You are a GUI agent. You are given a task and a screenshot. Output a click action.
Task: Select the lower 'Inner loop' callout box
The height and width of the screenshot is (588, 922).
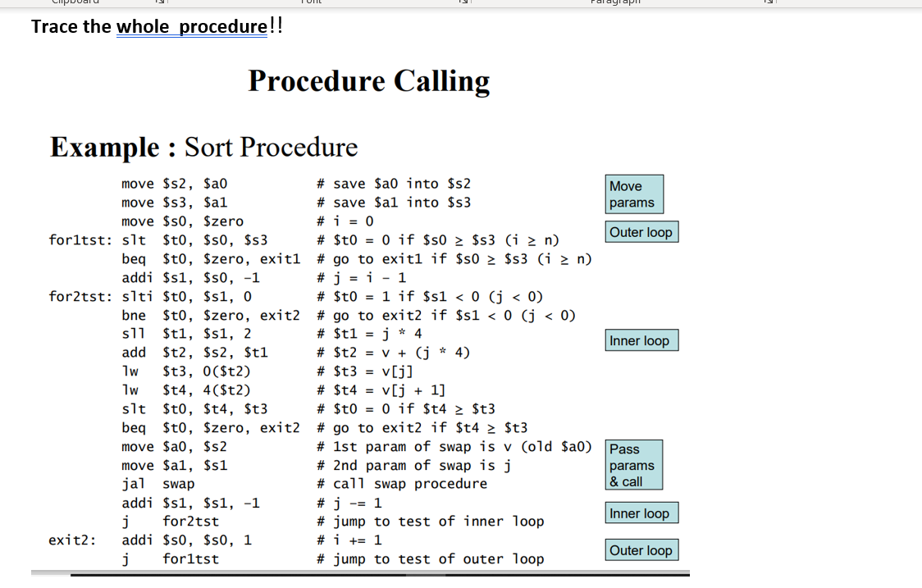641,513
